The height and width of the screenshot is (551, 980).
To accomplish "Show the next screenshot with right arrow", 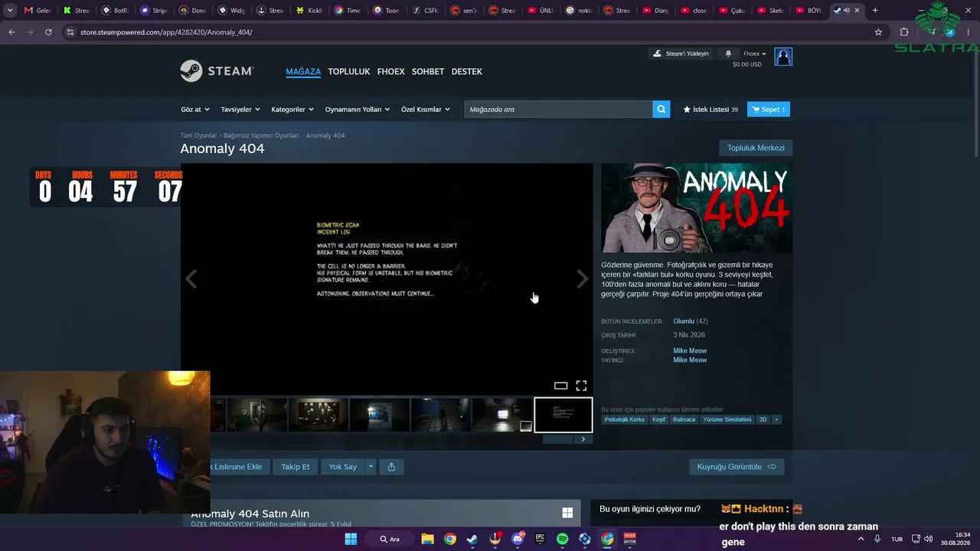I will (583, 279).
